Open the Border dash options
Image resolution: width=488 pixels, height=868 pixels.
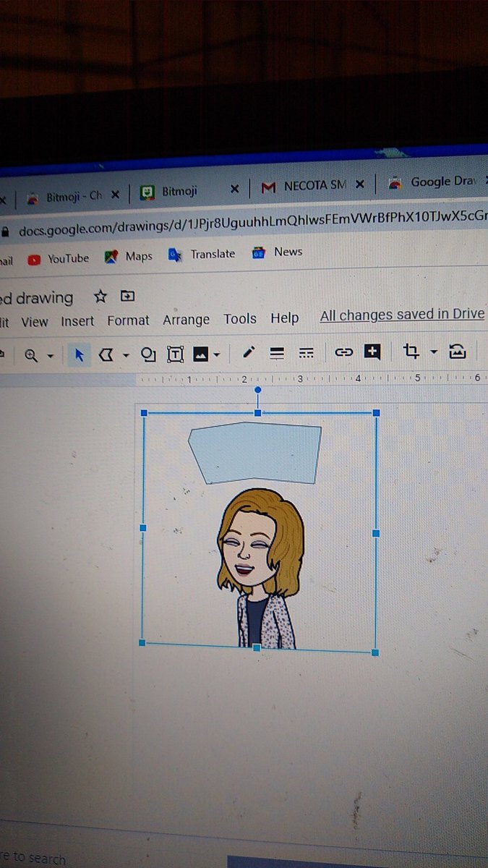[306, 353]
